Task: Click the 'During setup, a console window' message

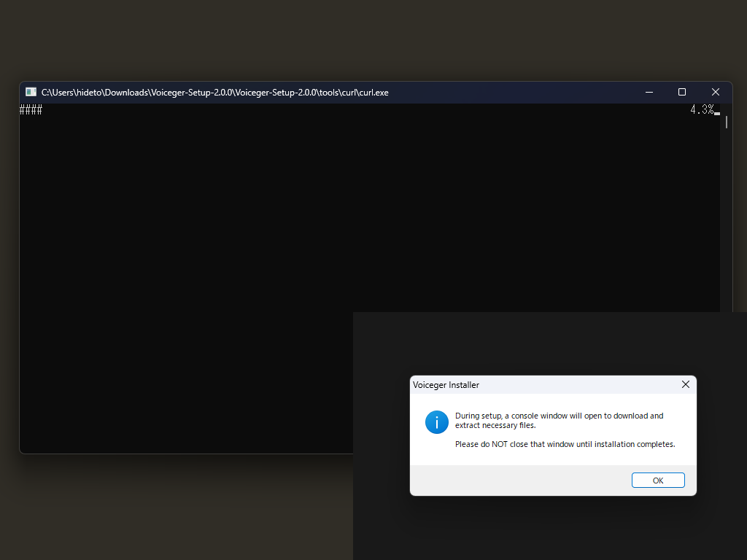Action: pyautogui.click(x=560, y=421)
